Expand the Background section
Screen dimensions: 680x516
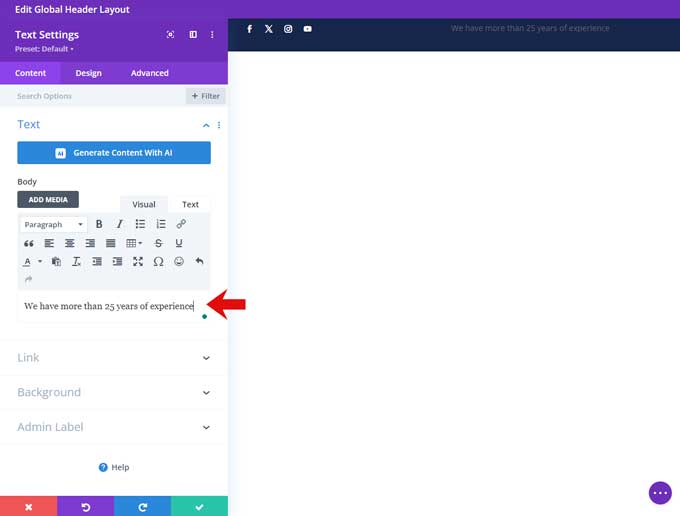tap(113, 392)
